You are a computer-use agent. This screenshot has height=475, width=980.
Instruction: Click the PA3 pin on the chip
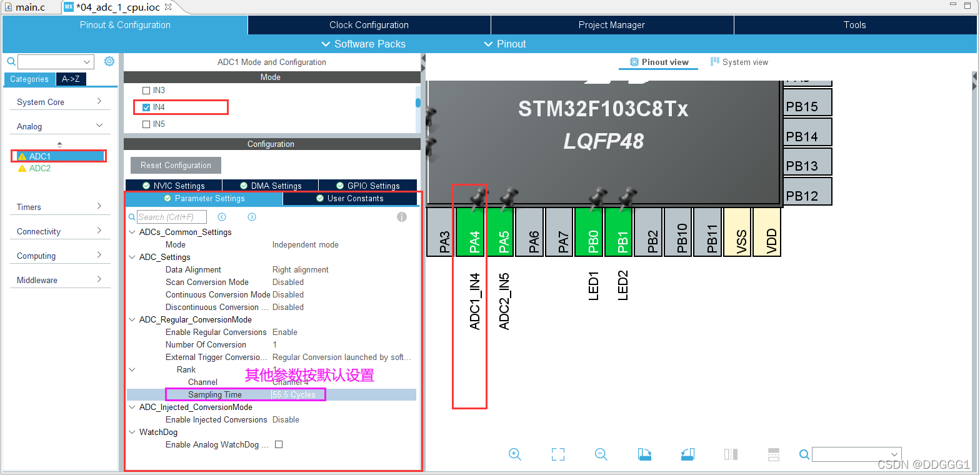tap(442, 232)
